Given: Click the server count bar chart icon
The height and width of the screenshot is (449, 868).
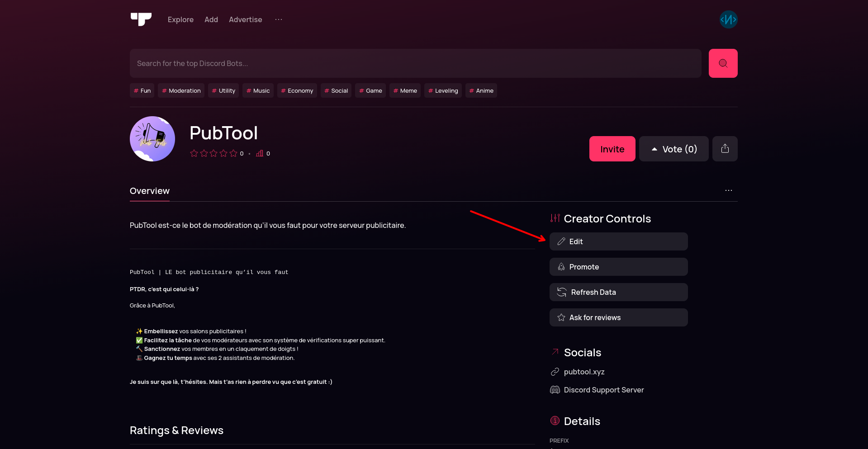Looking at the screenshot, I should [x=260, y=154].
